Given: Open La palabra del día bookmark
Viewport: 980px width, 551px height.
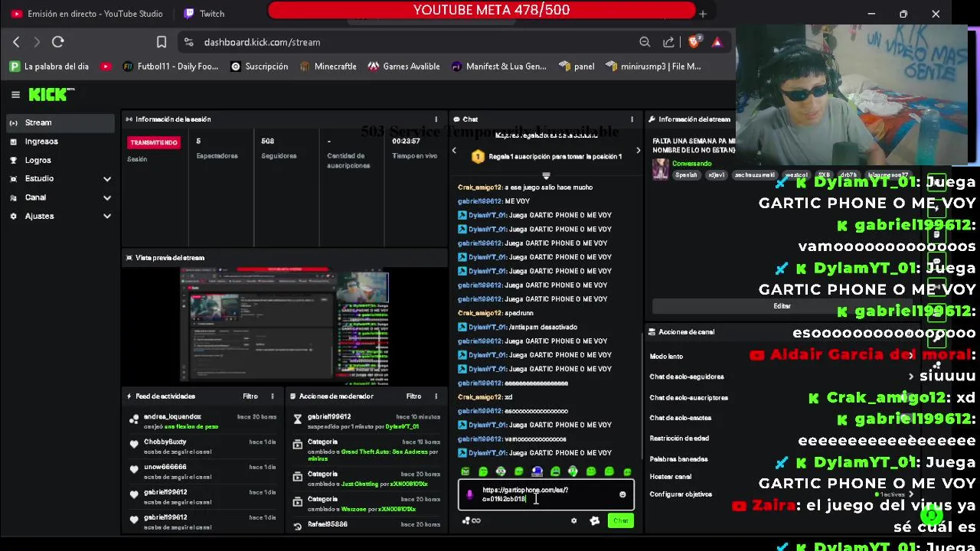Looking at the screenshot, I should point(50,67).
